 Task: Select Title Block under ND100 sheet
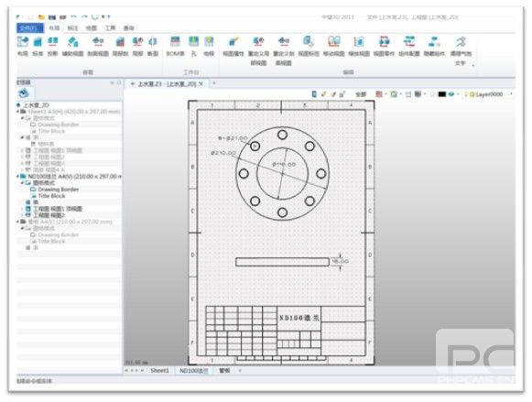[51, 196]
